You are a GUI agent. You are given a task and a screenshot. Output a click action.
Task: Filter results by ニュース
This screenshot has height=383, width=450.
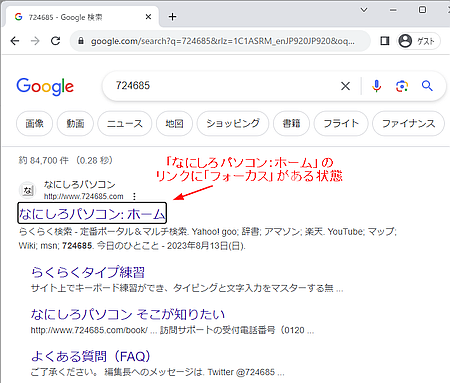click(125, 124)
